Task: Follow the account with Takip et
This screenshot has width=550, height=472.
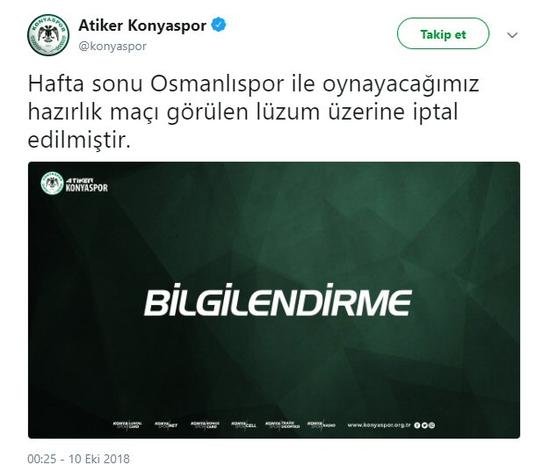Action: tap(443, 34)
